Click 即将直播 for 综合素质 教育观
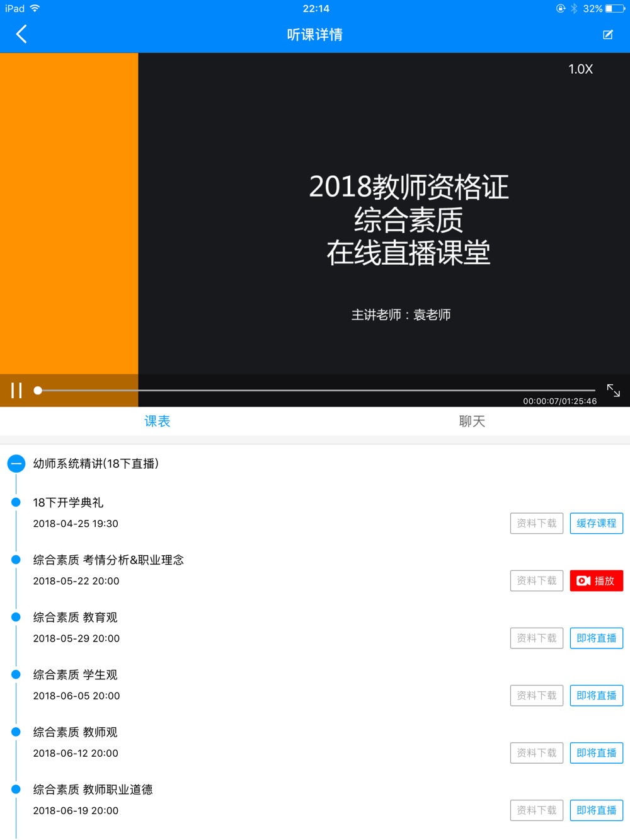 point(597,638)
